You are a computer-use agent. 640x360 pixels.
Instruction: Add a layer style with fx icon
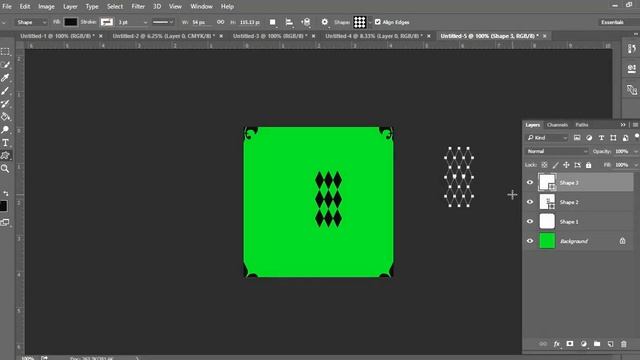coord(556,344)
